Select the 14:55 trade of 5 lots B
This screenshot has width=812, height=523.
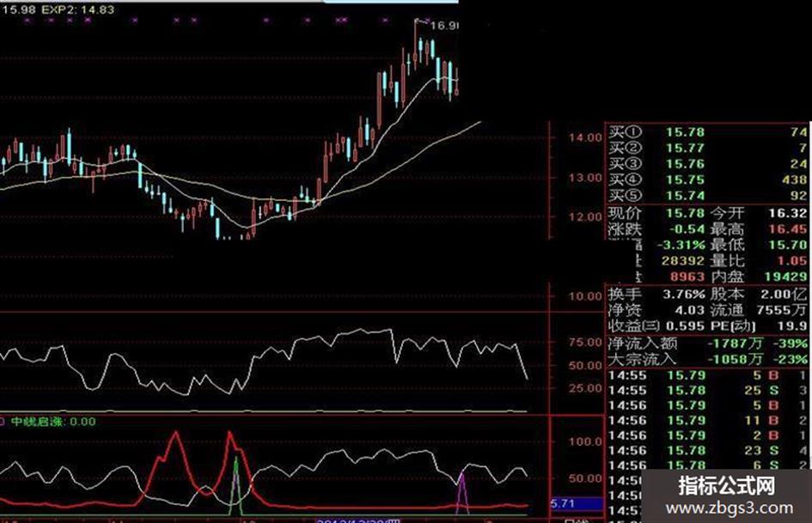tap(707, 375)
